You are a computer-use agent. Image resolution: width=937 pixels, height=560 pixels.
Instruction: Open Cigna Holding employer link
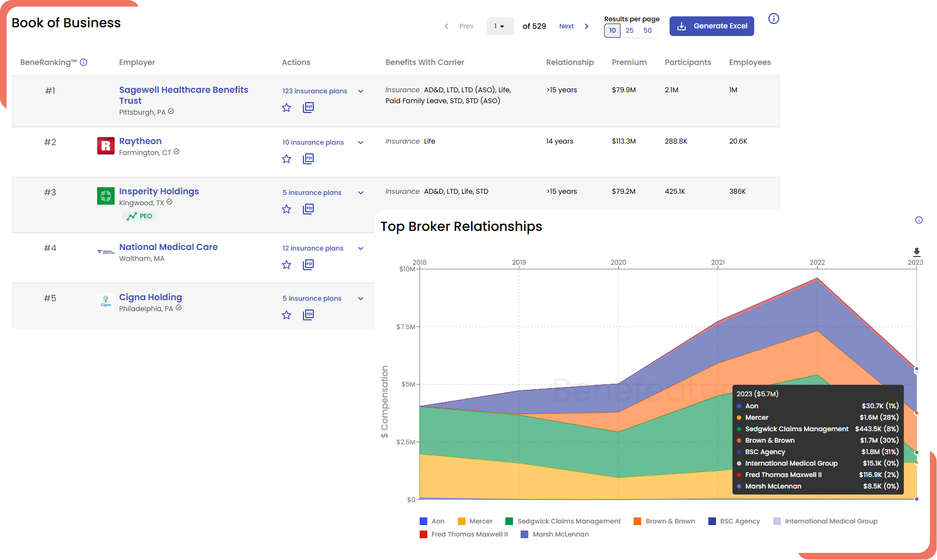tap(151, 297)
